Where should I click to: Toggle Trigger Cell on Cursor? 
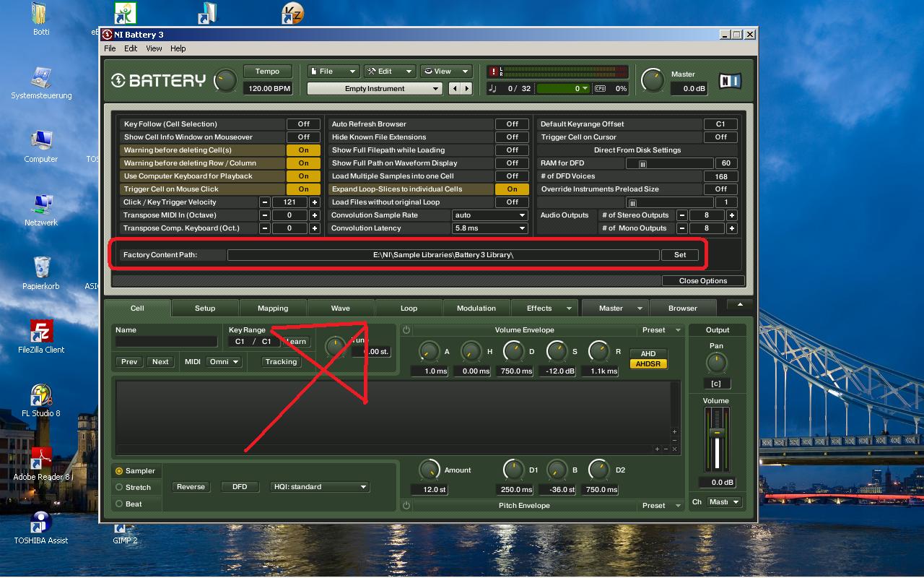coord(720,137)
